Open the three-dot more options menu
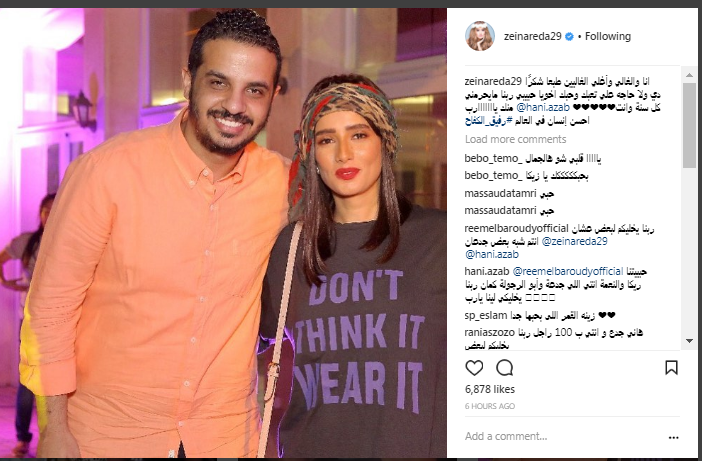The width and height of the screenshot is (702, 461). click(x=673, y=437)
